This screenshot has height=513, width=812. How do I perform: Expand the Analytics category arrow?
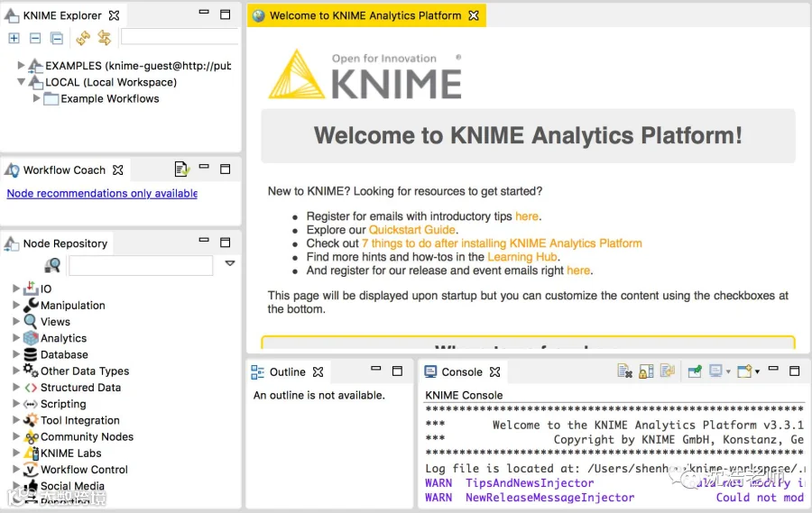[x=16, y=337]
